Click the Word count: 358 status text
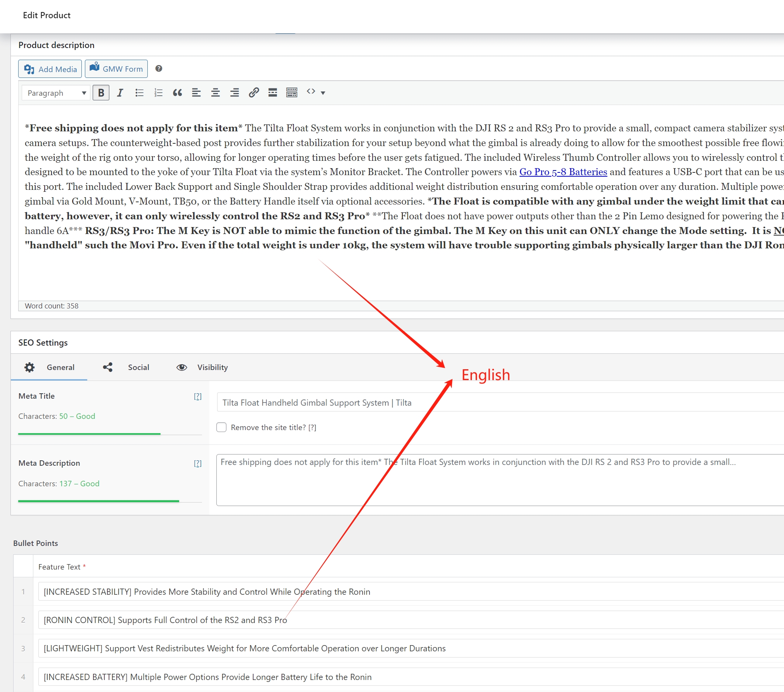This screenshot has height=692, width=784. [52, 306]
